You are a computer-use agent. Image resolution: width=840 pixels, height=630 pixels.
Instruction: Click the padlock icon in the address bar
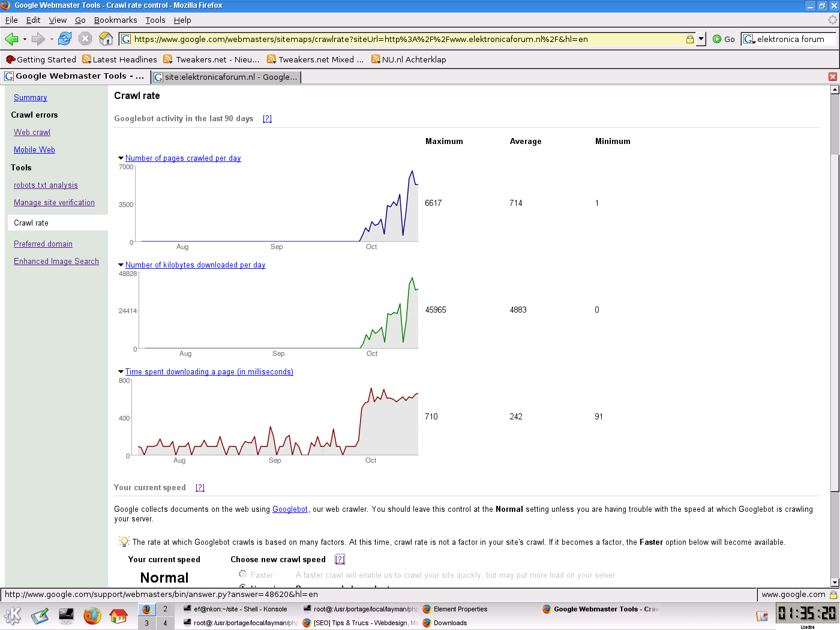pyautogui.click(x=690, y=39)
